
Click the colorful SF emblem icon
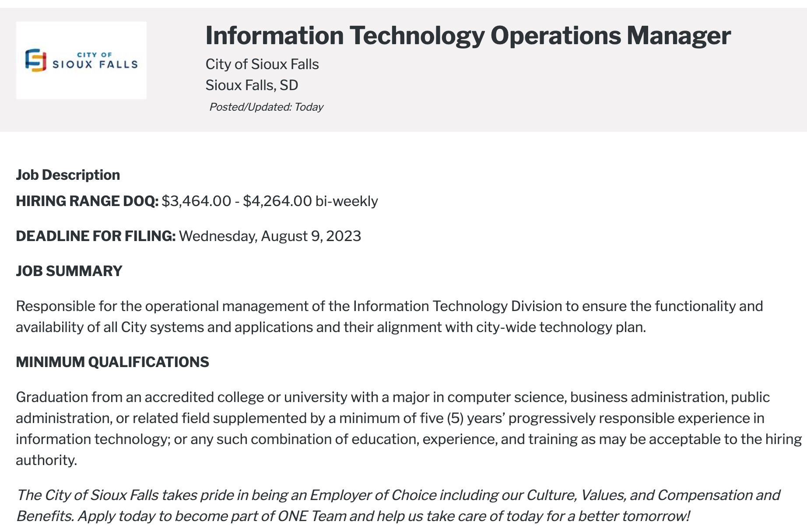pyautogui.click(x=35, y=60)
